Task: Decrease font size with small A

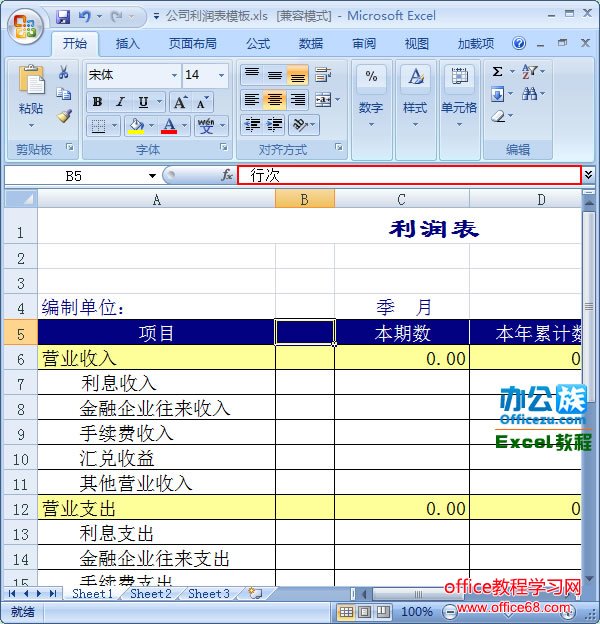Action: (x=202, y=102)
